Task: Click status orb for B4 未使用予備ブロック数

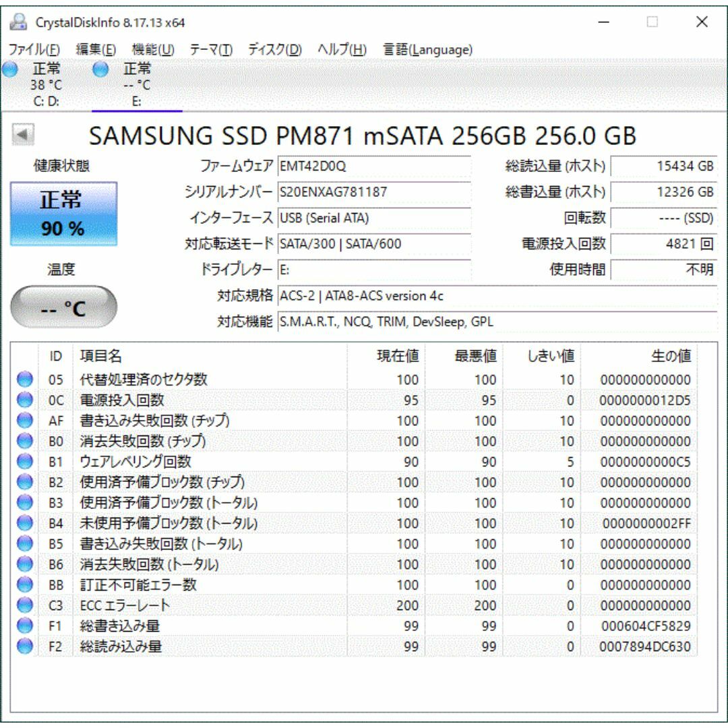Action: pos(25,523)
